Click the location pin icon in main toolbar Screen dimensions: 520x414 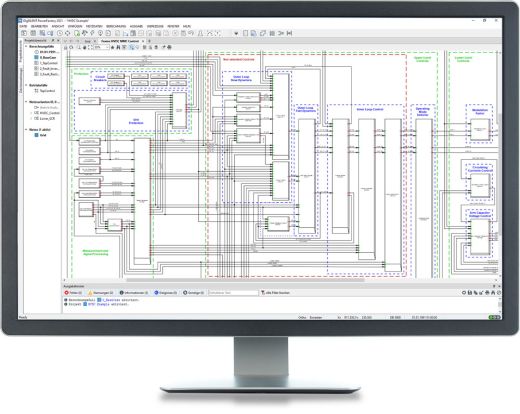100,33
